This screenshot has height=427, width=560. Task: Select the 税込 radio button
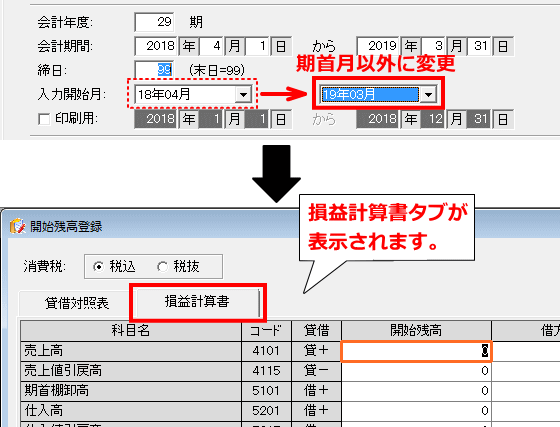[98, 266]
